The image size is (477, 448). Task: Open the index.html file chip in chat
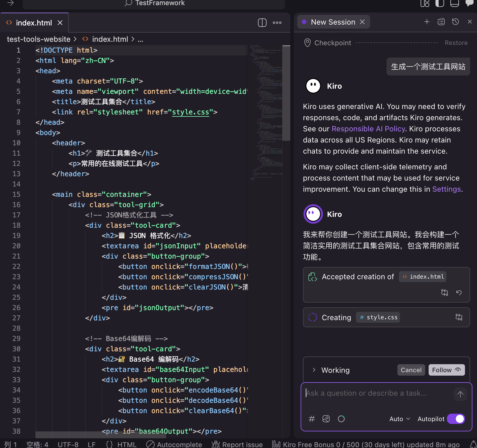[423, 277]
